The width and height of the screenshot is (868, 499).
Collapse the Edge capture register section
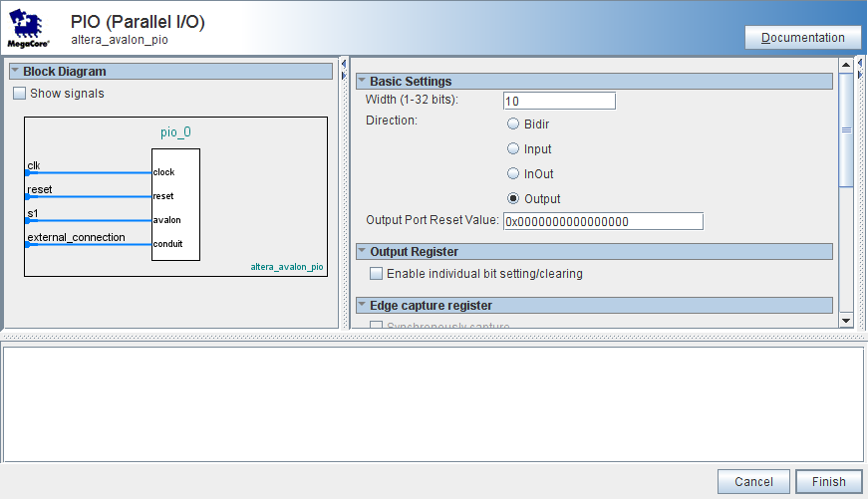[362, 306]
